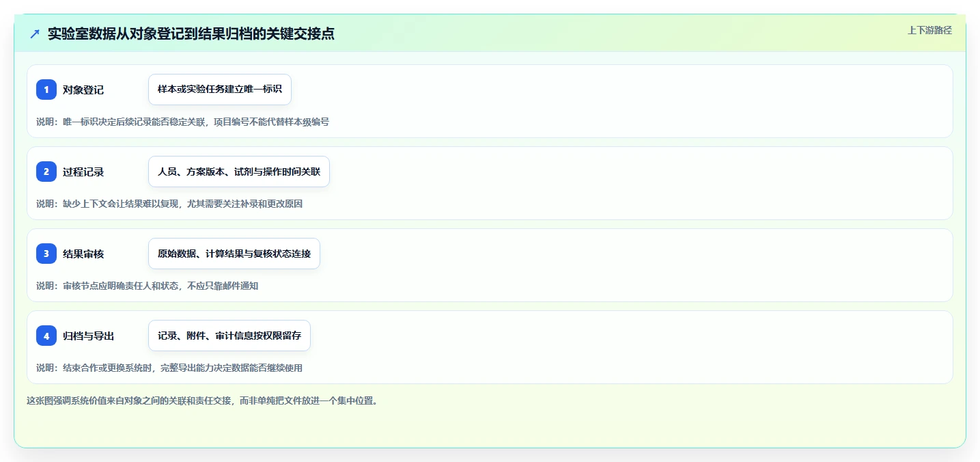
Task: Click the note starting 说明：结束合作或更换系统时
Action: [x=169, y=368]
